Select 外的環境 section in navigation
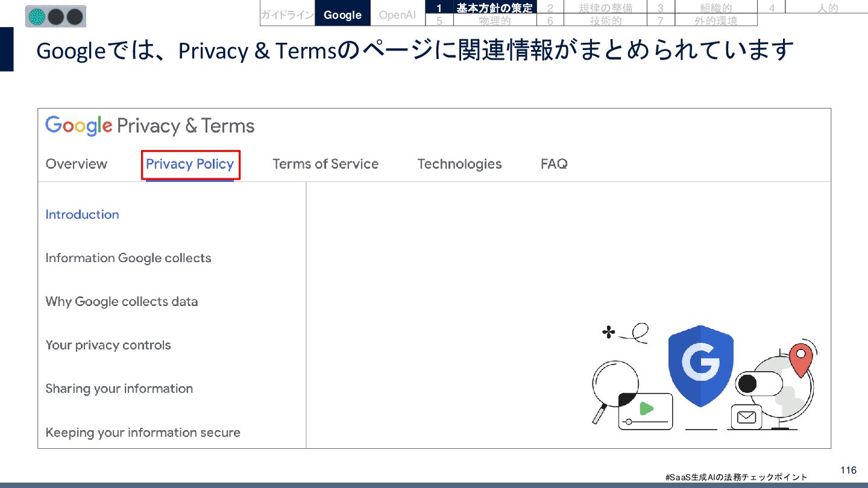Screen dimensions: 868x488 (x=716, y=20)
